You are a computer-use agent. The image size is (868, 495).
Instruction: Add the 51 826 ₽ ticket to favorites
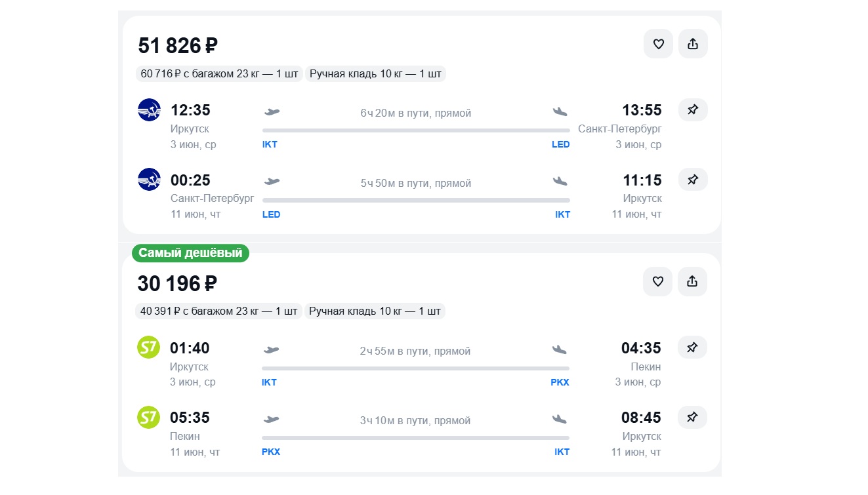658,44
